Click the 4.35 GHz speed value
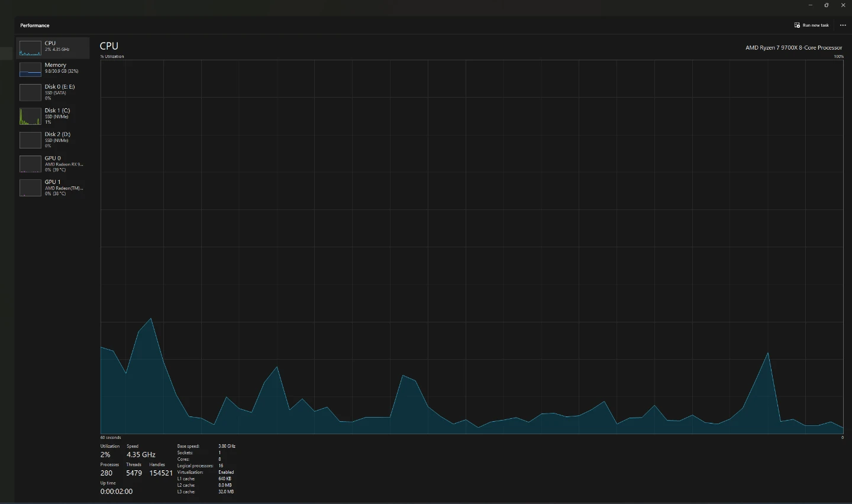Screen dimensions: 852x504 click(x=141, y=455)
